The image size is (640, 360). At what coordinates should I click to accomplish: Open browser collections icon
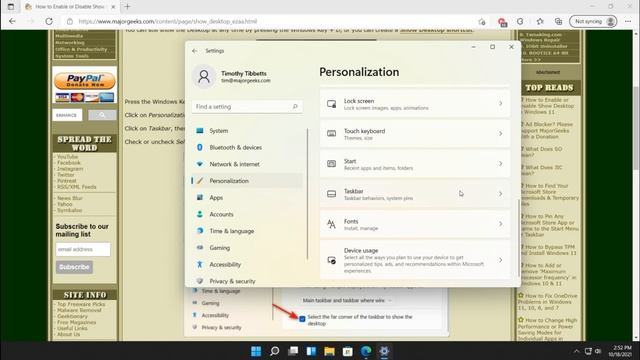pyautogui.click(x=558, y=21)
